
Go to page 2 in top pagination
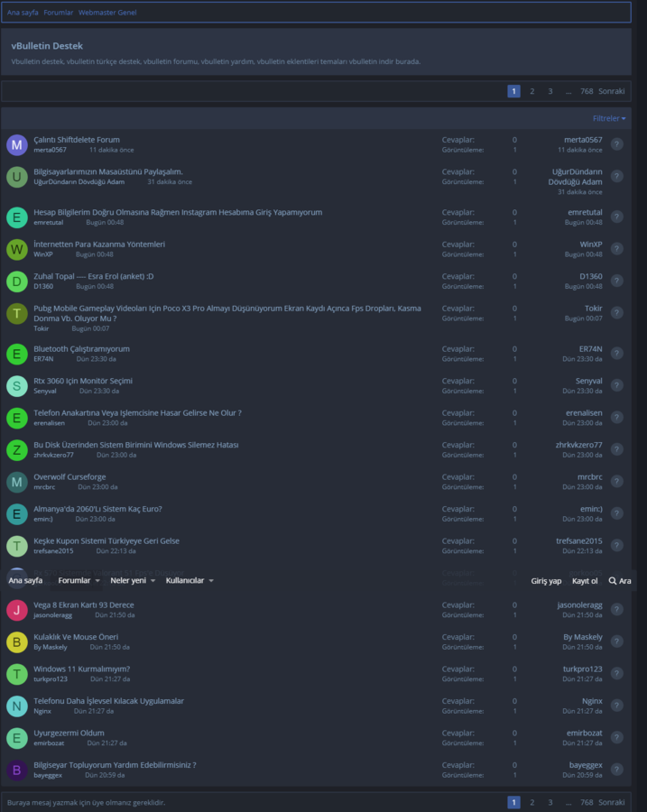click(532, 91)
